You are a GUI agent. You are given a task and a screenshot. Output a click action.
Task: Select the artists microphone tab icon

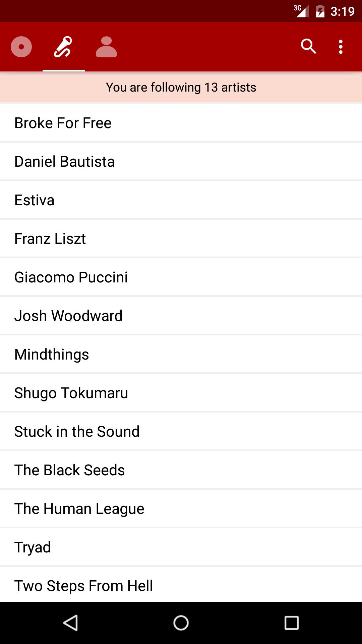tap(64, 47)
